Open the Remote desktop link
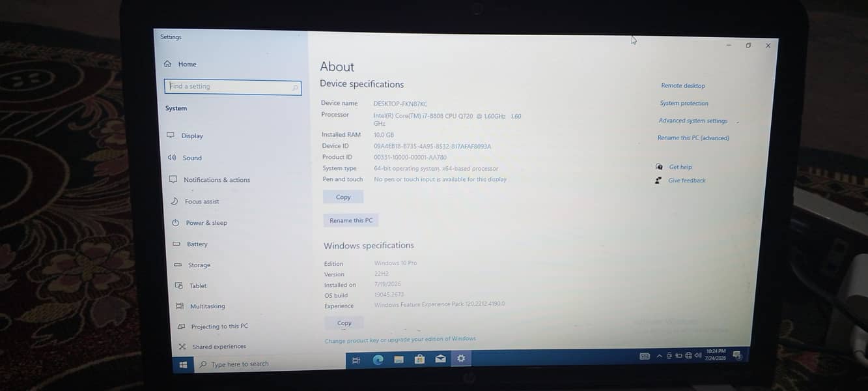Viewport: 868px width, 391px height. pos(683,85)
